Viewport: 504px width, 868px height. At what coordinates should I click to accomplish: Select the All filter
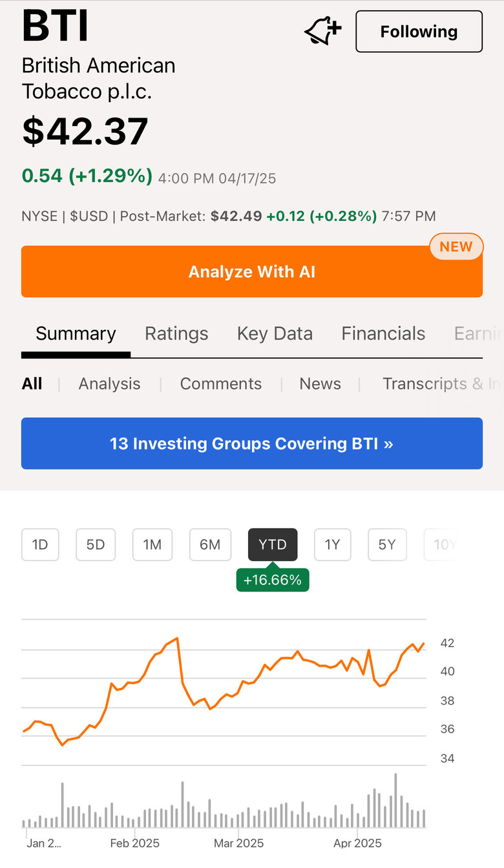(x=32, y=384)
